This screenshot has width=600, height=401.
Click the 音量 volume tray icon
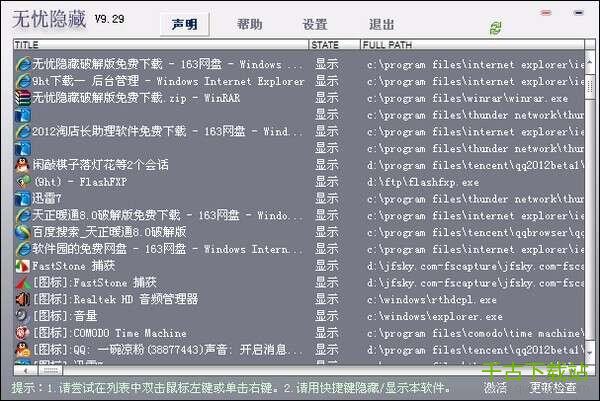(22, 316)
